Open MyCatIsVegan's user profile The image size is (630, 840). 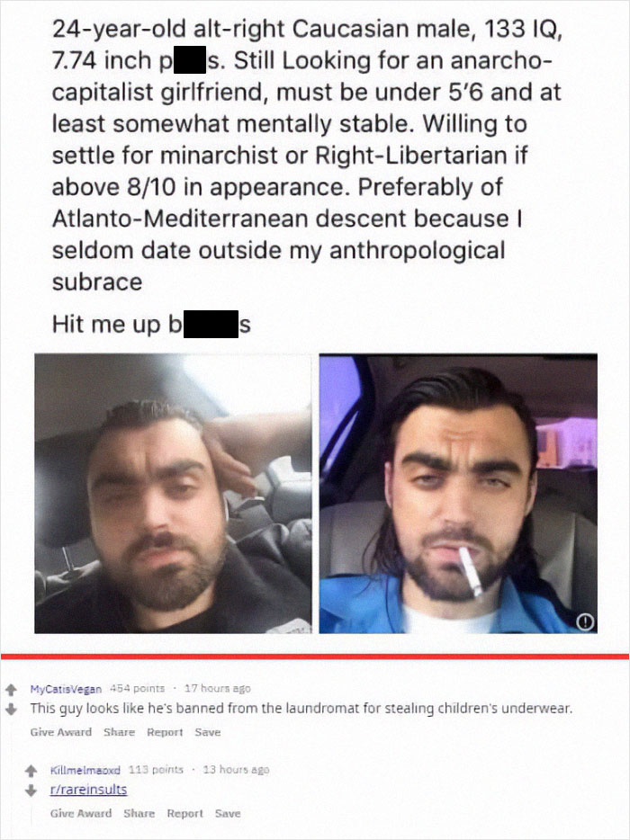(x=66, y=689)
